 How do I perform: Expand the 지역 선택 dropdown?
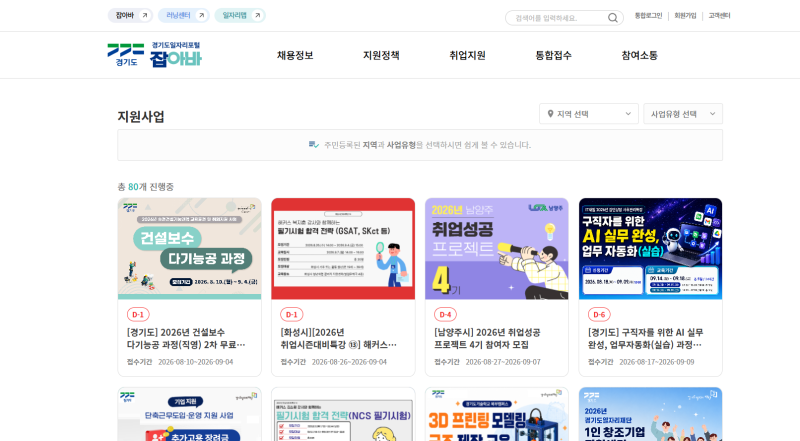pyautogui.click(x=589, y=114)
